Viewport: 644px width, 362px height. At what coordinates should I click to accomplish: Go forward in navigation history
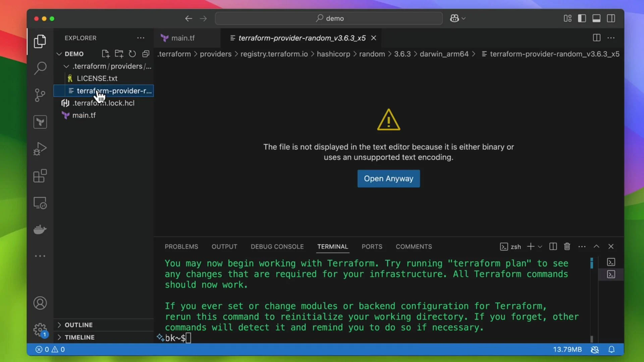[203, 18]
